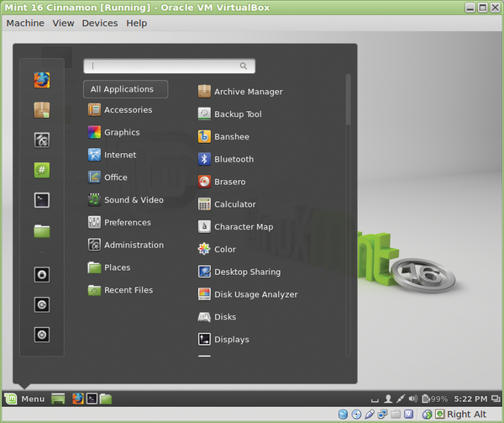
Task: Start Banshee media player
Action: click(223, 136)
